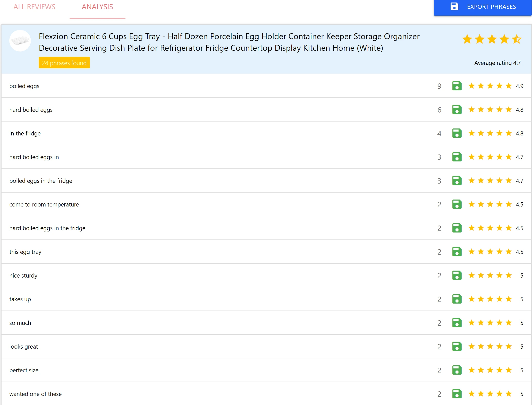Switch to the All Reviews tab

point(35,7)
